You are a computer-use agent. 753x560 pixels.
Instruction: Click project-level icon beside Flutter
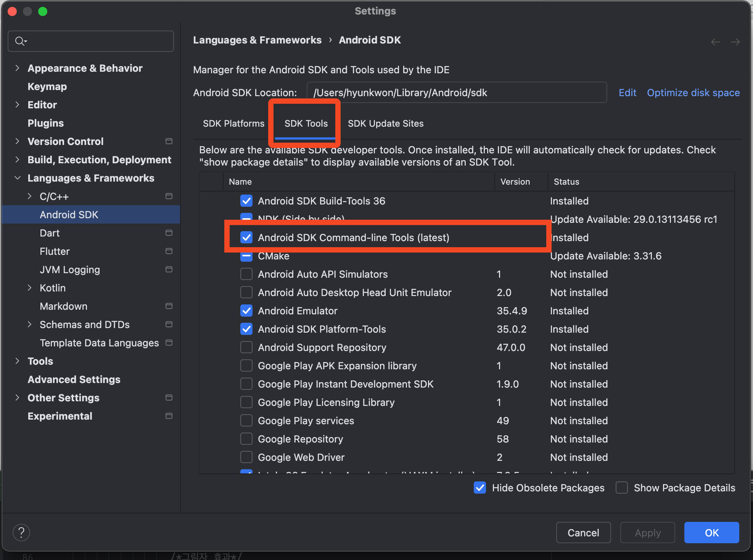(x=169, y=251)
